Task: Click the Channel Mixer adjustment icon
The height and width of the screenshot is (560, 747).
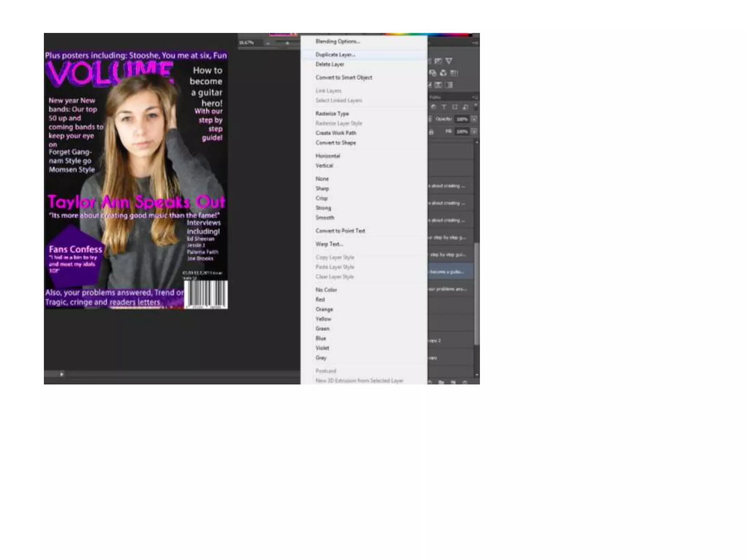Action: pyautogui.click(x=443, y=73)
